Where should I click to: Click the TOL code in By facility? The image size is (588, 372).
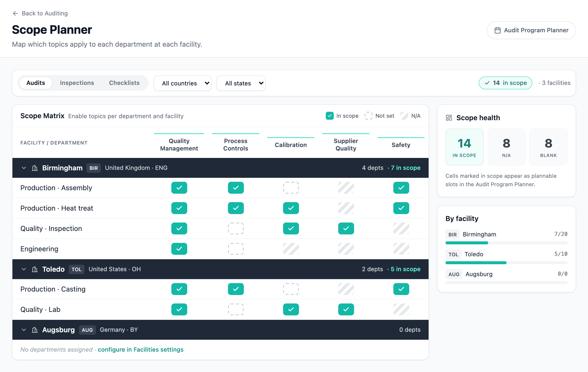click(453, 254)
